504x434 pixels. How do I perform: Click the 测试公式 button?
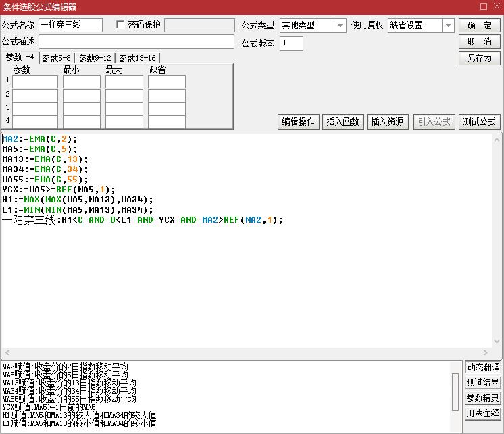click(x=479, y=121)
